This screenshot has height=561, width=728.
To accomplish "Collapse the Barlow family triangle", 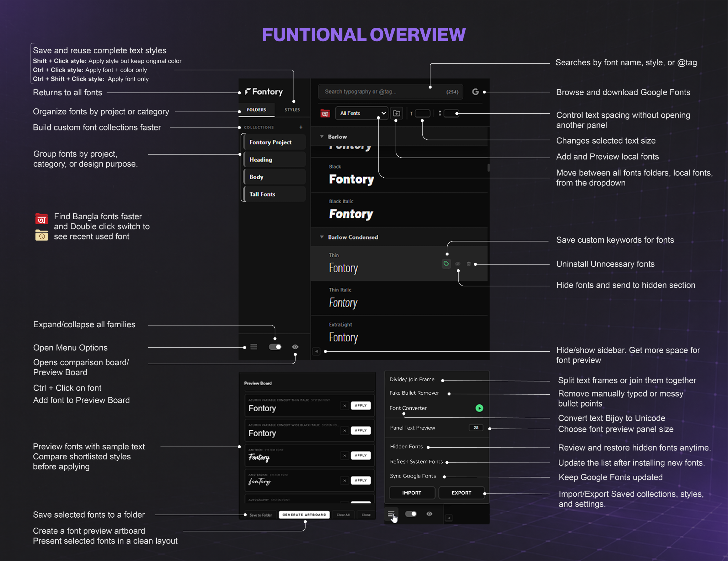I will point(322,136).
